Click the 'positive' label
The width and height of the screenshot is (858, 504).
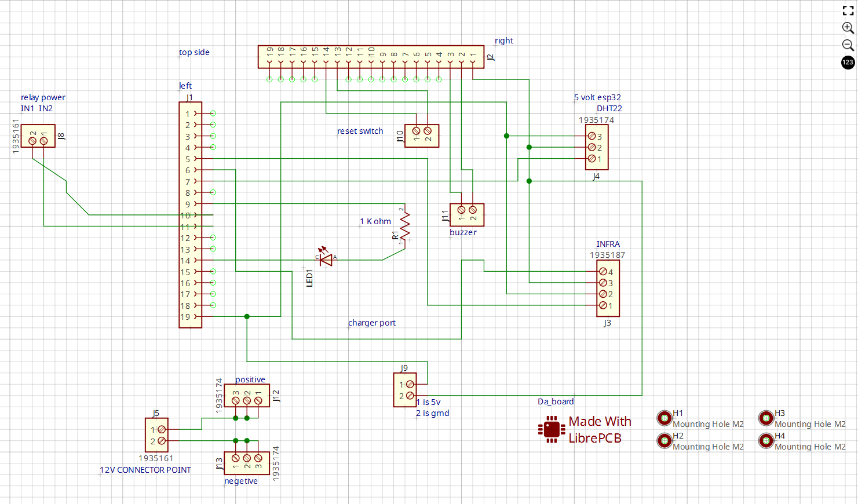point(250,379)
